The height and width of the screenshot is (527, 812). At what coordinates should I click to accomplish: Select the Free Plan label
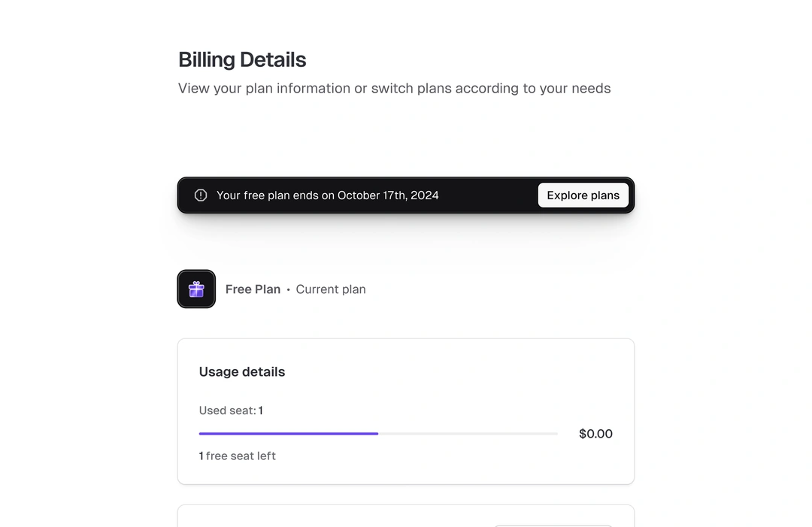point(253,289)
